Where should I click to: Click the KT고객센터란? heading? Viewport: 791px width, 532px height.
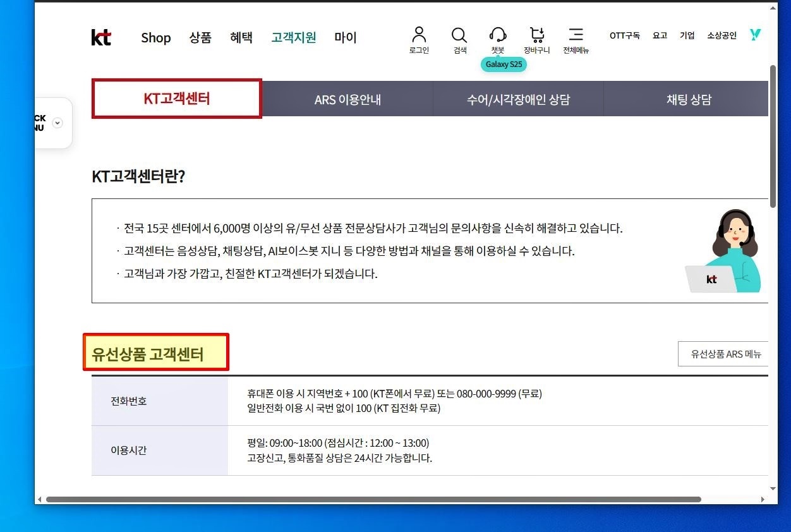[138, 176]
